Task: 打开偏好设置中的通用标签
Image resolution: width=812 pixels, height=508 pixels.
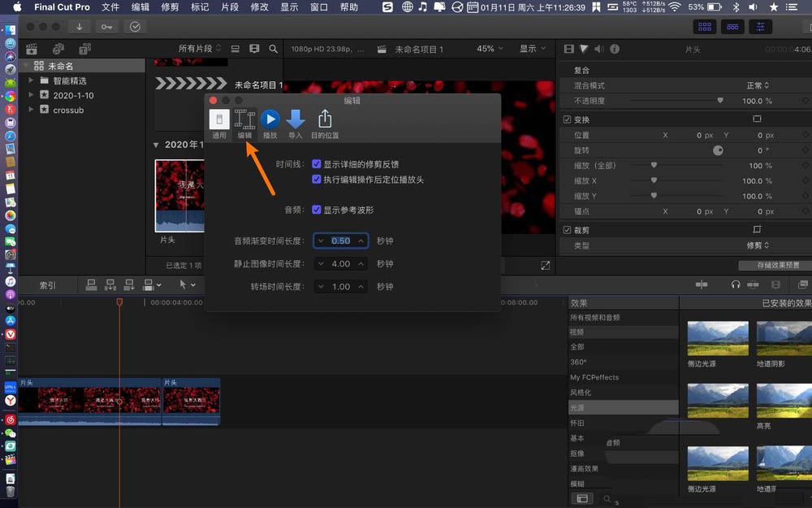Action: 218,122
